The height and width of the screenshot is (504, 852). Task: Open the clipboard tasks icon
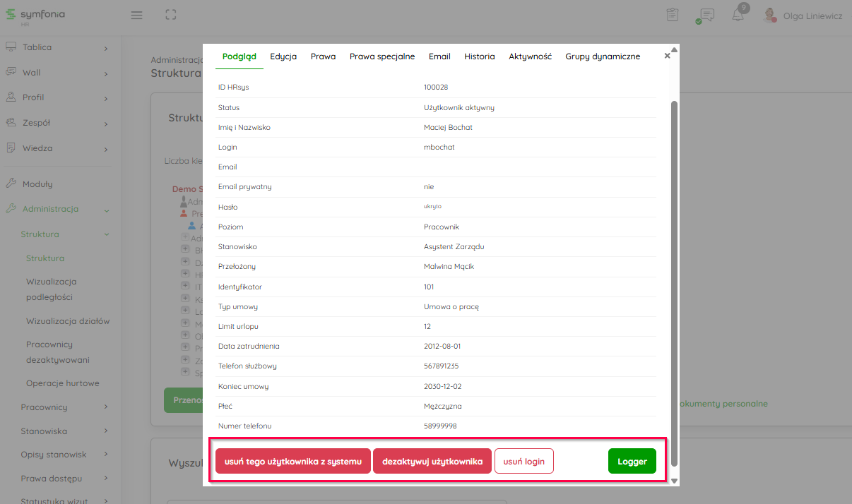(673, 15)
